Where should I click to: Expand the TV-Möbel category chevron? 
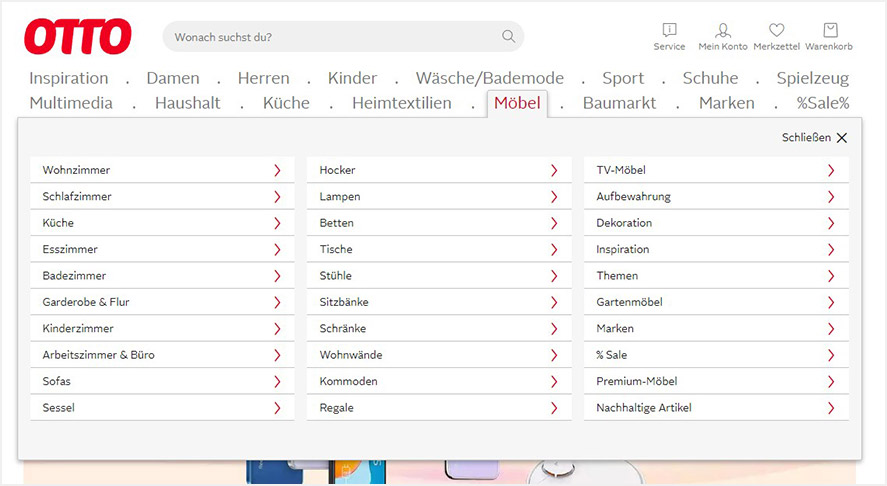(831, 170)
